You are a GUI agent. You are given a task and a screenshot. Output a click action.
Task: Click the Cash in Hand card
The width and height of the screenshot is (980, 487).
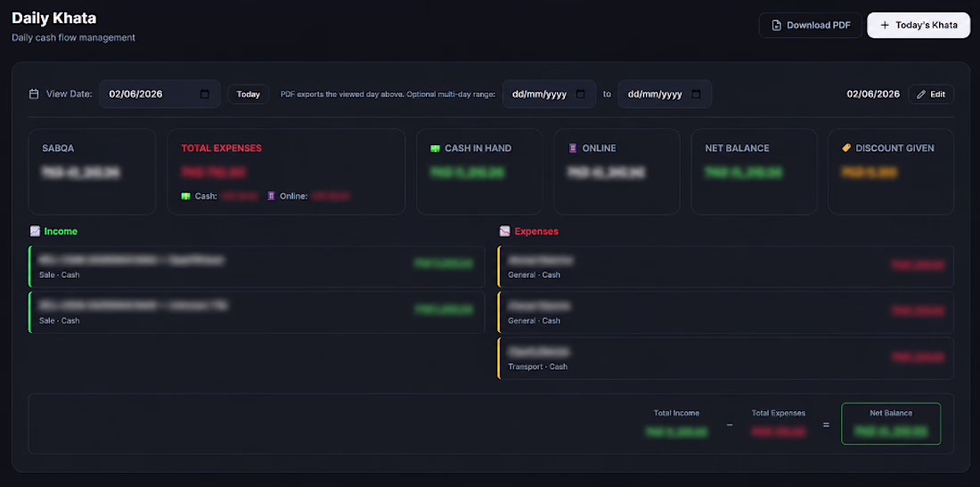pyautogui.click(x=479, y=172)
